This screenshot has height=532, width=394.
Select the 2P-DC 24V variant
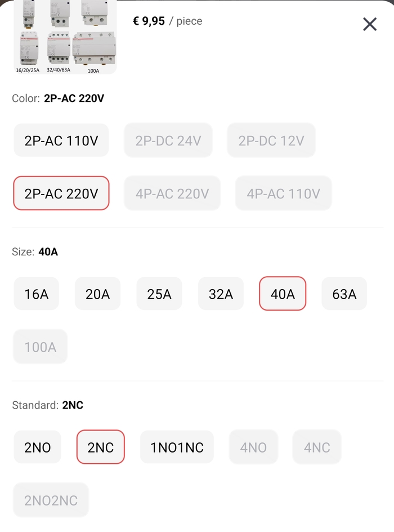[x=168, y=140]
